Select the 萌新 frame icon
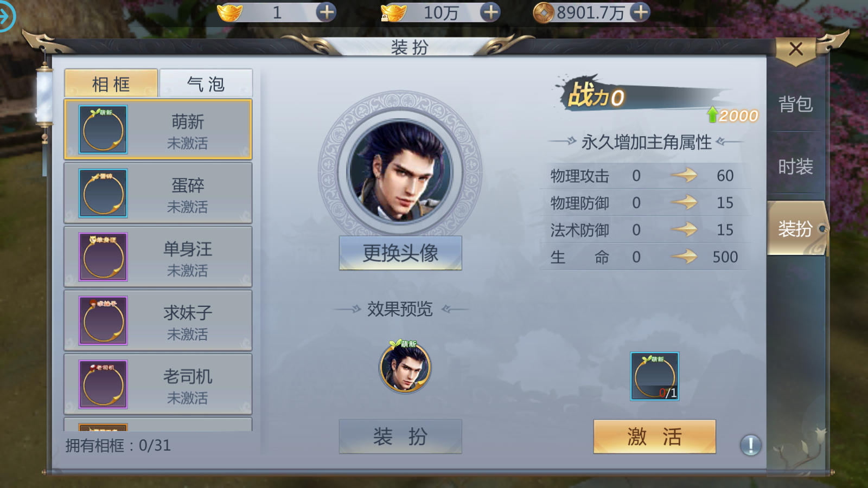Image resolution: width=868 pixels, height=488 pixels. click(103, 130)
